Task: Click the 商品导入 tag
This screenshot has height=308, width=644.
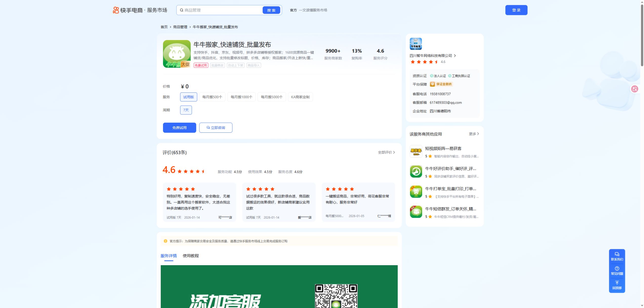Action: (x=254, y=65)
